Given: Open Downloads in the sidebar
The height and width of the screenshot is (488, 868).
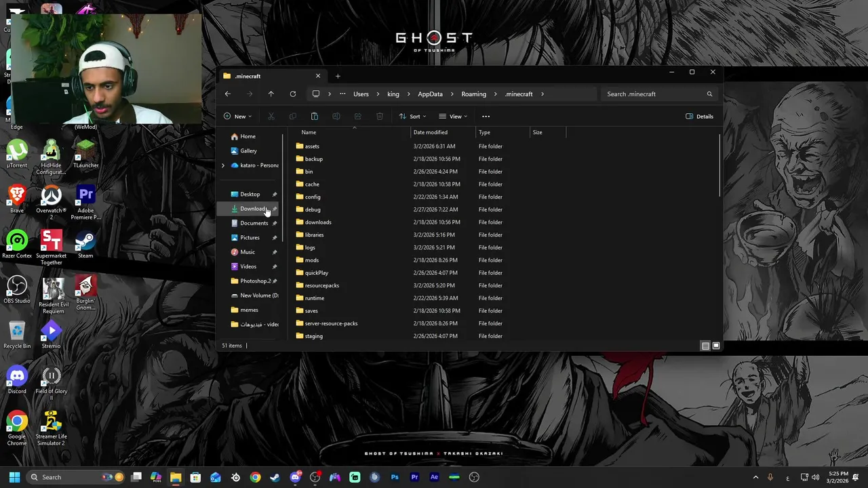Looking at the screenshot, I should pyautogui.click(x=250, y=209).
